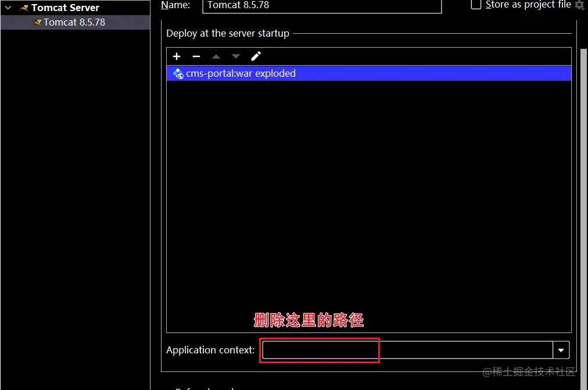Move the artifact up with the up arrow
Image resolution: width=588 pixels, height=390 pixels.
(x=216, y=56)
